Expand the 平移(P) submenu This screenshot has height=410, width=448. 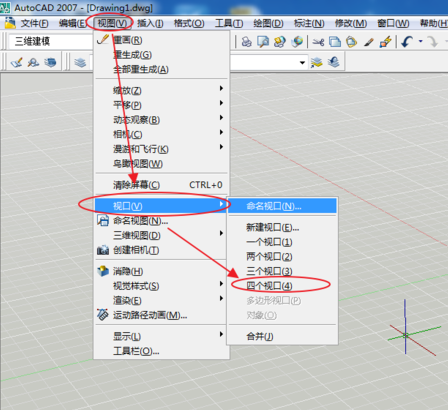click(162, 105)
